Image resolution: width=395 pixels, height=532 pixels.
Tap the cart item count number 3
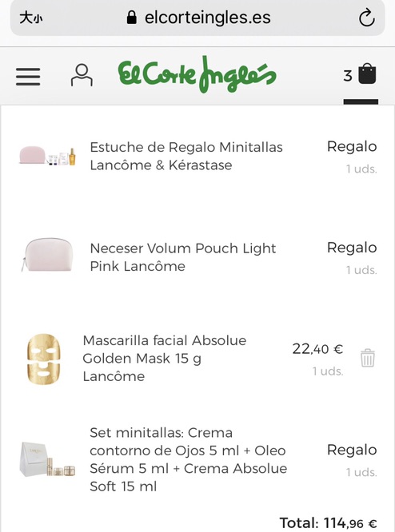point(348,76)
